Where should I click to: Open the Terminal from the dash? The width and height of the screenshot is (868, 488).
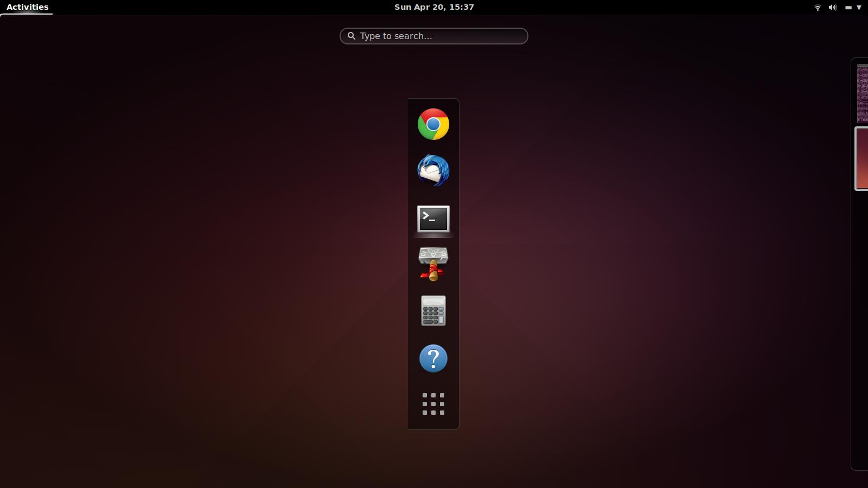click(433, 219)
